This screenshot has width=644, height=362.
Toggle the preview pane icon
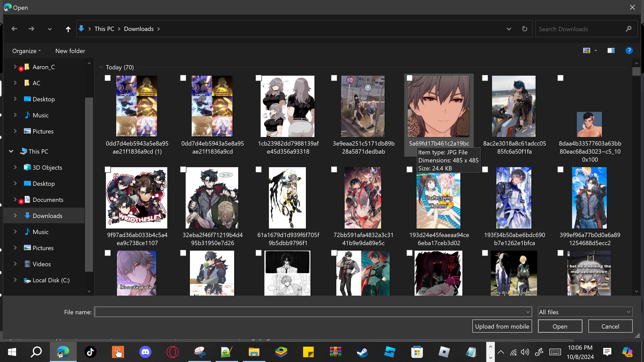(x=611, y=51)
